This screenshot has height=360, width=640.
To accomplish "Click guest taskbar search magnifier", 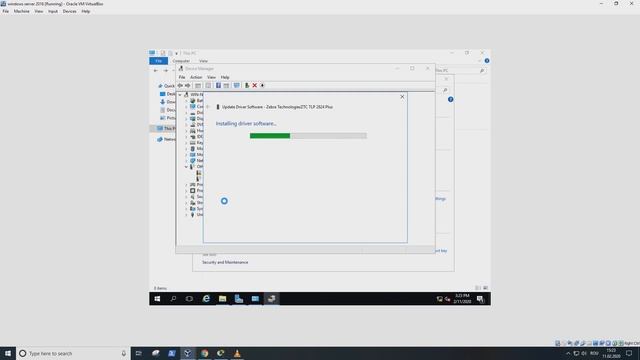I will tap(173, 299).
